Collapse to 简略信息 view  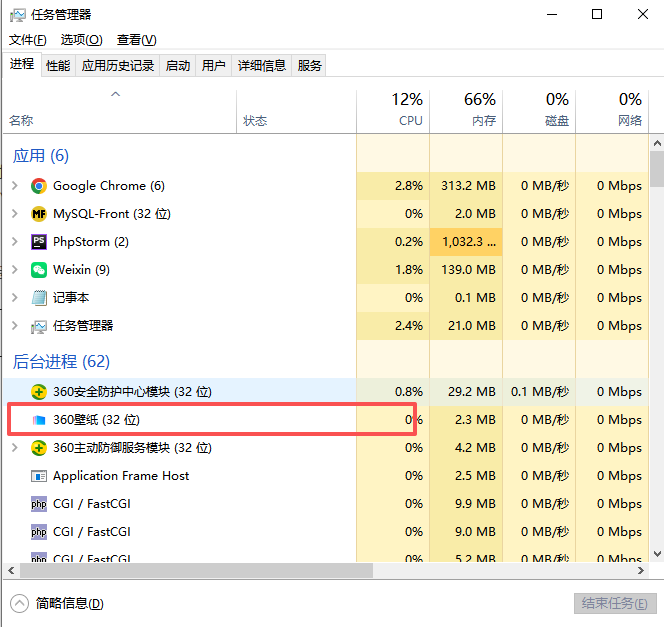point(57,603)
